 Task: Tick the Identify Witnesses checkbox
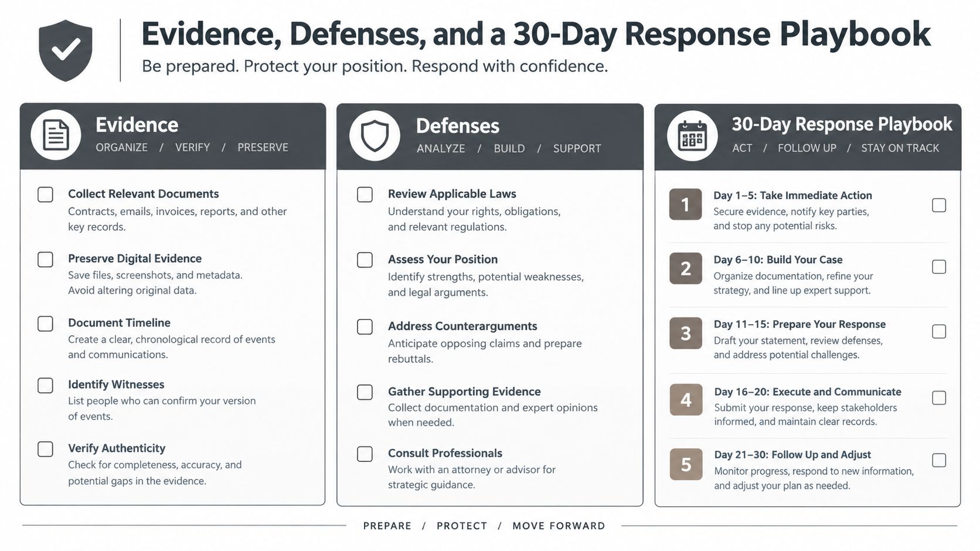[x=45, y=385]
